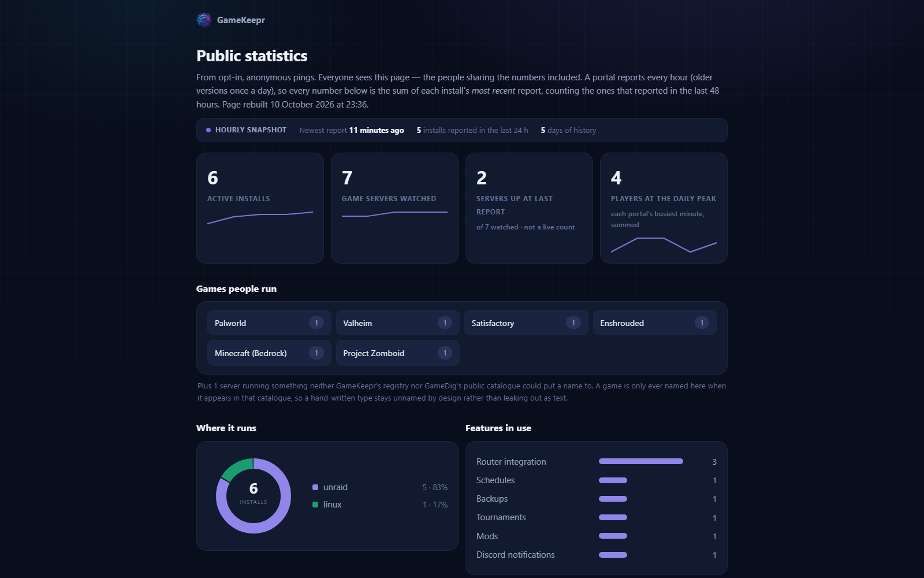
Task: Click the Discord notifications usage bar
Action: [613, 555]
